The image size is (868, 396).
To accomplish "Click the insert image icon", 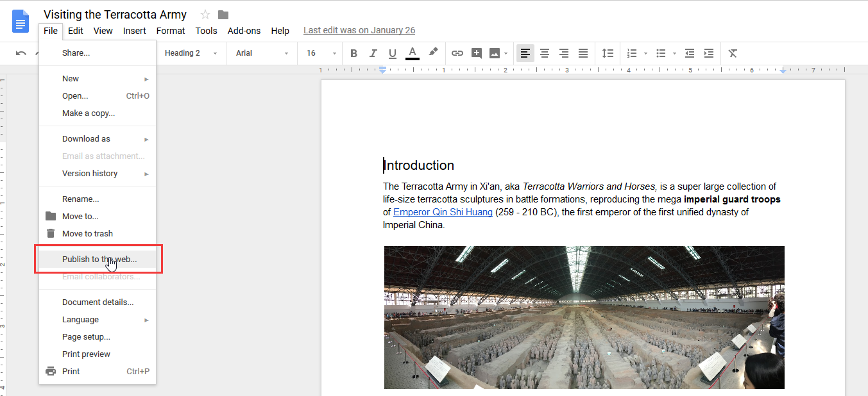I will (x=495, y=53).
